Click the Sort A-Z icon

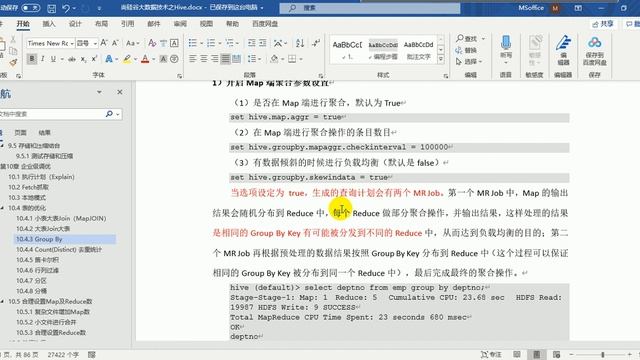300,43
